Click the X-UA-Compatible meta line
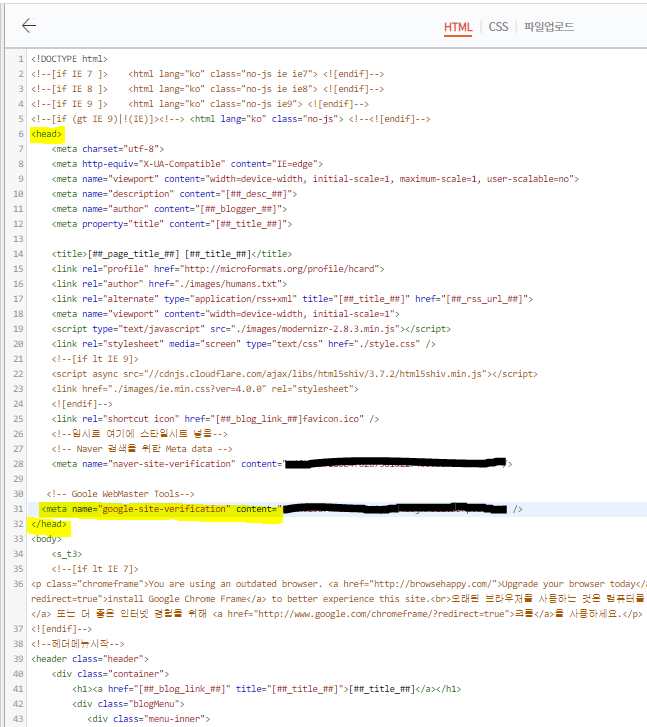 [187, 164]
